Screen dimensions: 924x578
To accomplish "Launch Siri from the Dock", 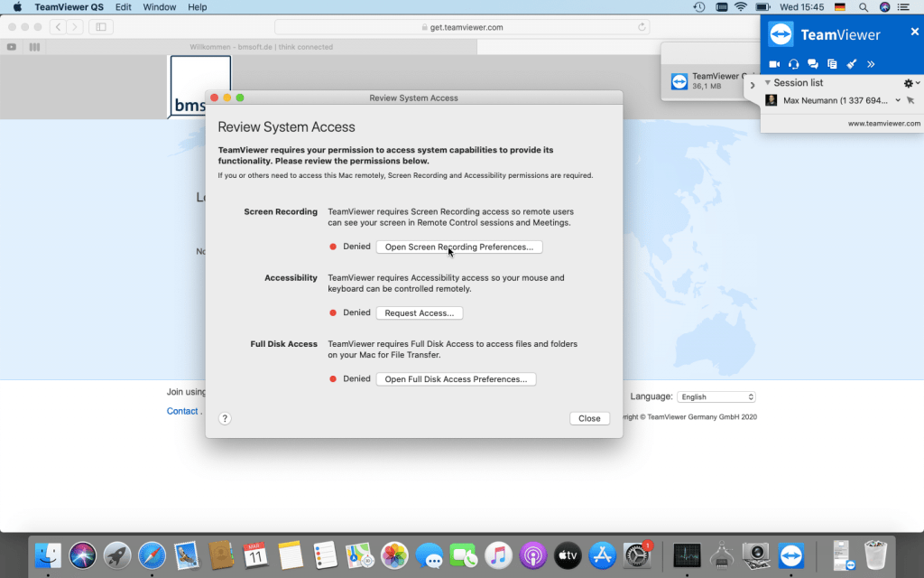I will [x=82, y=555].
